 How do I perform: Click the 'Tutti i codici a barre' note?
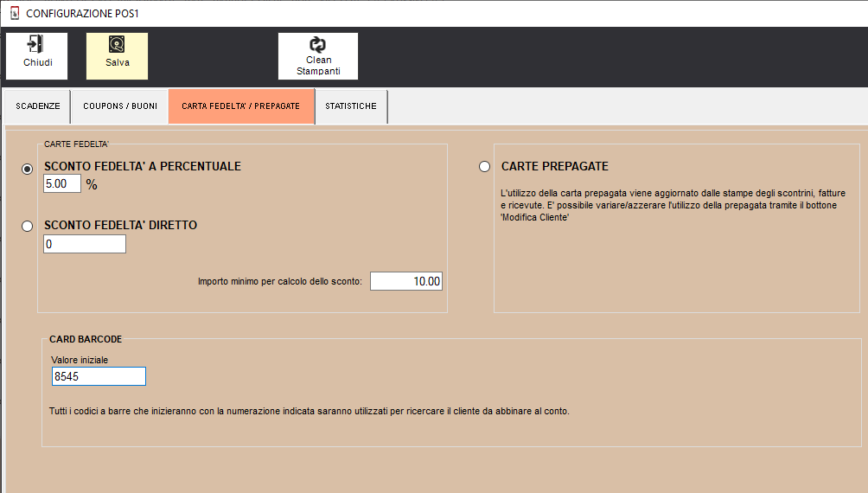(x=309, y=411)
